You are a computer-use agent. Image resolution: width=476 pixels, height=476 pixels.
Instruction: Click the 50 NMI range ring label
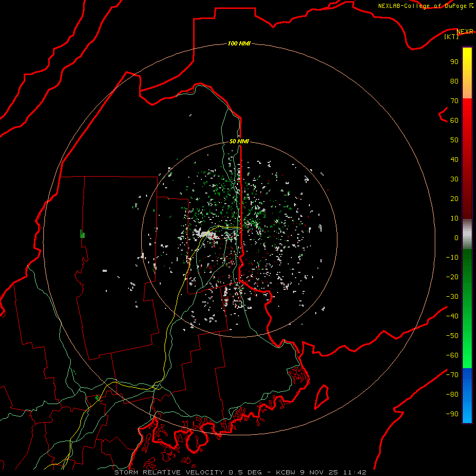tap(239, 141)
